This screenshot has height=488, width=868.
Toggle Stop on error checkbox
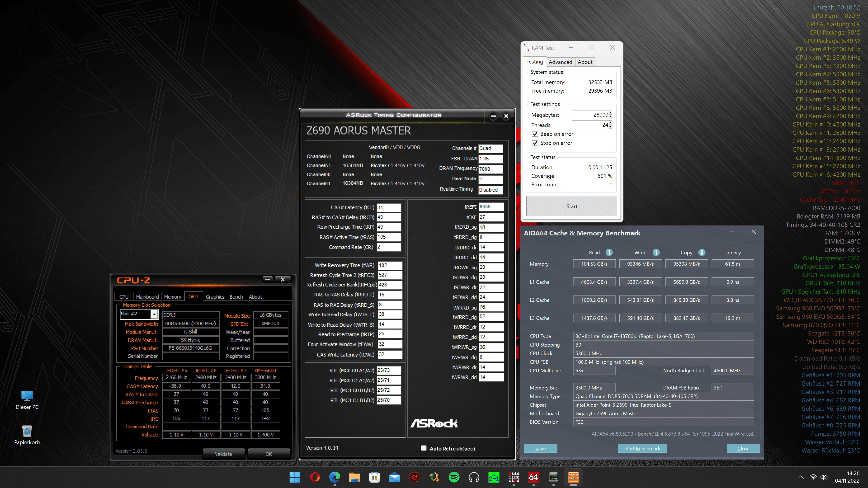coord(535,143)
